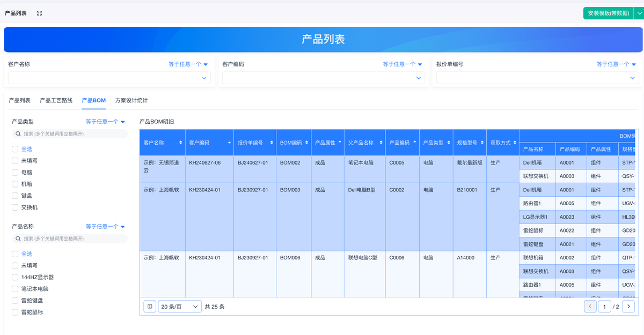
Task: Open the 方案设计统计 tab
Action: pyautogui.click(x=131, y=100)
